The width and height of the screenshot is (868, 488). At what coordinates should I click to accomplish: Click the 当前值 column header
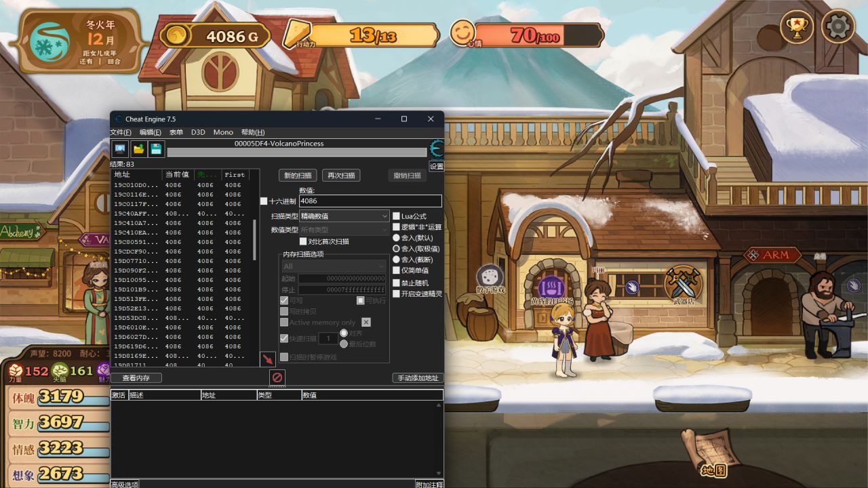coord(179,174)
